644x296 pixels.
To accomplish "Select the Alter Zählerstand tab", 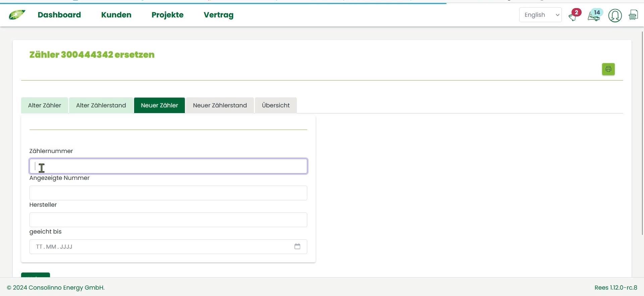I will pyautogui.click(x=101, y=105).
